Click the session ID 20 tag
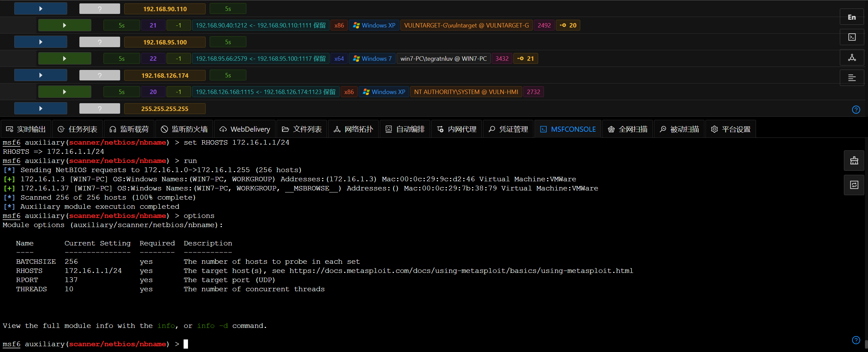Image resolution: width=868 pixels, height=352 pixels. [x=153, y=92]
